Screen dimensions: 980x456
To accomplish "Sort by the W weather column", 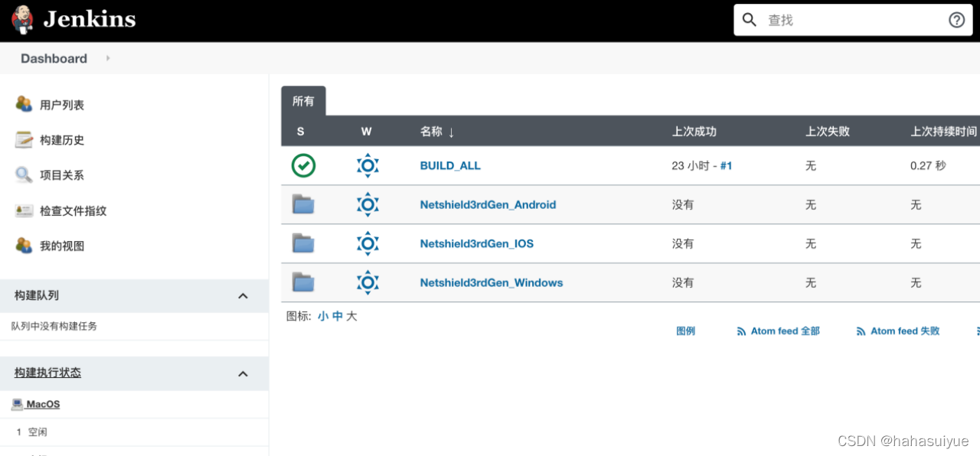I will point(366,132).
